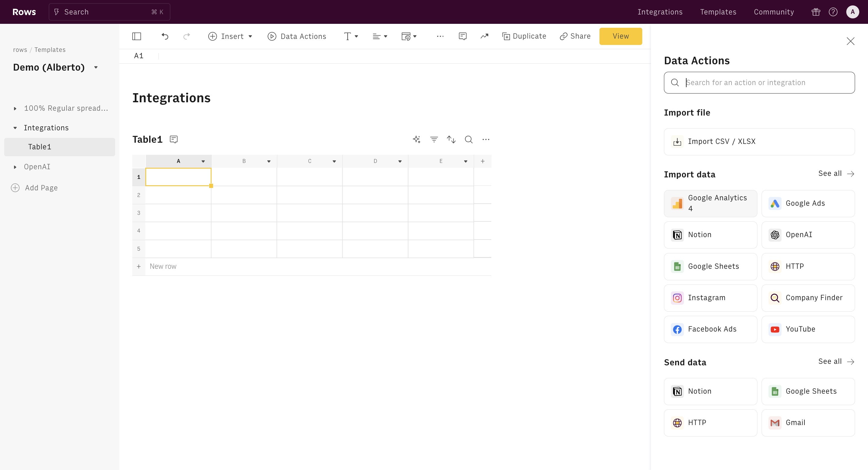
Task: Click the Table1 filter icon
Action: [x=434, y=139]
